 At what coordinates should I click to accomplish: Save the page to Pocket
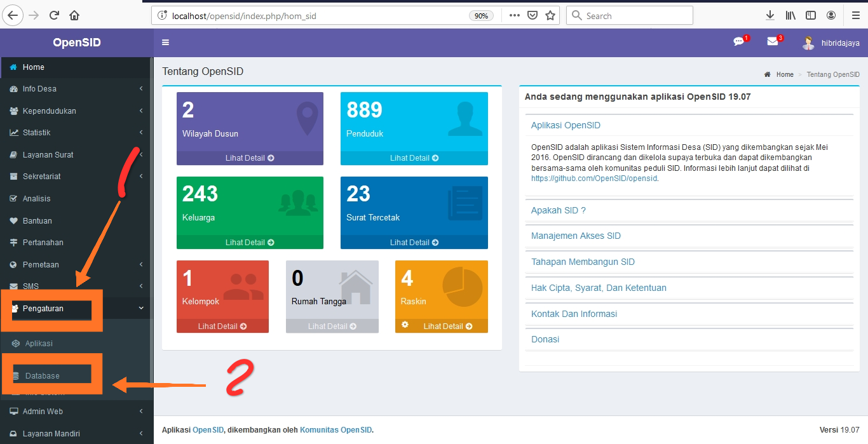pos(532,15)
